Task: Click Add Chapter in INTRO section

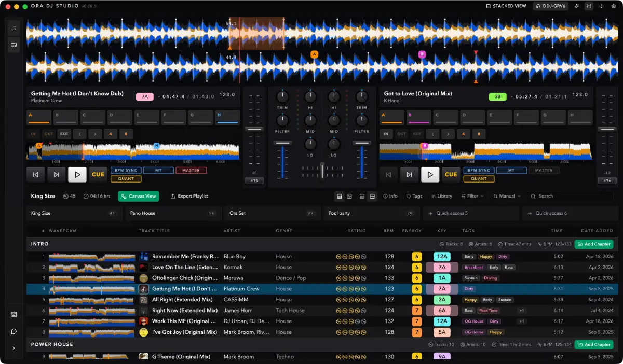Action: coord(594,244)
